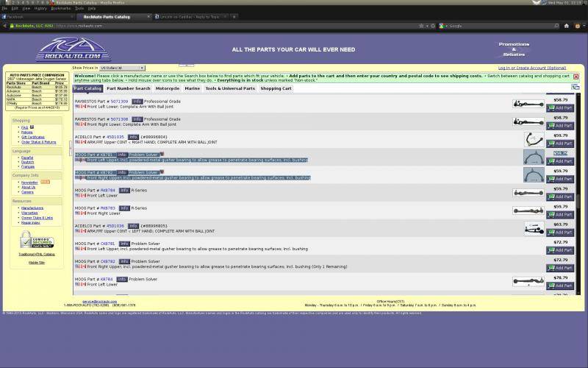Click Info badge for Moog RK8784
The width and height of the screenshot is (588, 368).
tap(124, 191)
